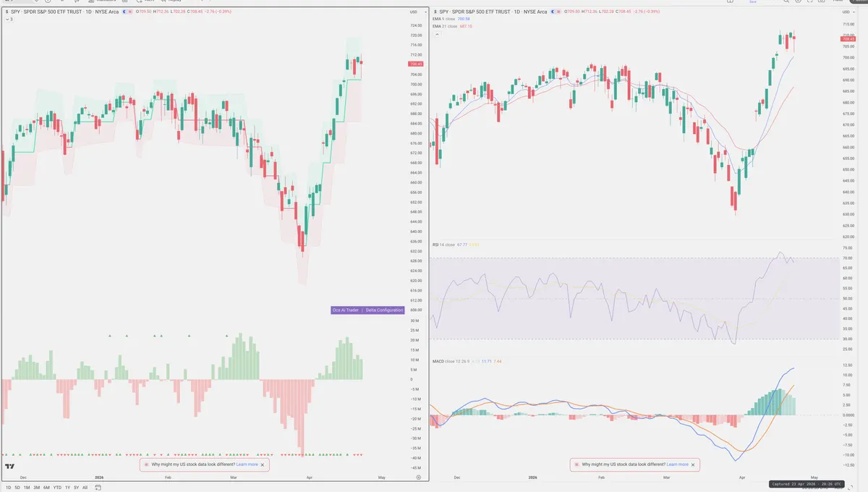Open the go-to-date calendar icon
The height and width of the screenshot is (492, 868).
tap(98, 488)
